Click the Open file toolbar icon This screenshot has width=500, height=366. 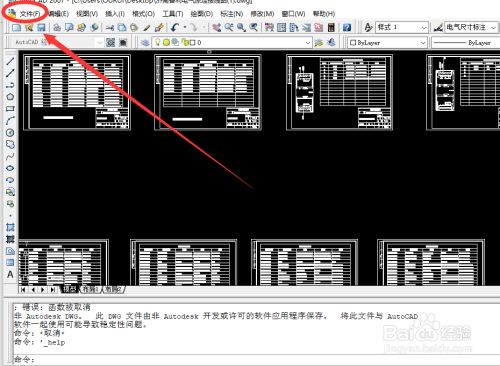(29, 27)
